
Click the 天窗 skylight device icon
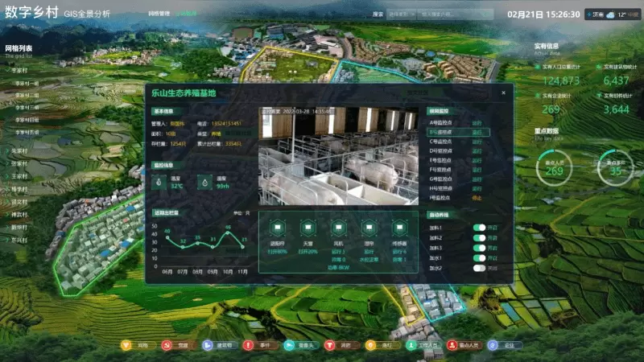click(x=308, y=228)
